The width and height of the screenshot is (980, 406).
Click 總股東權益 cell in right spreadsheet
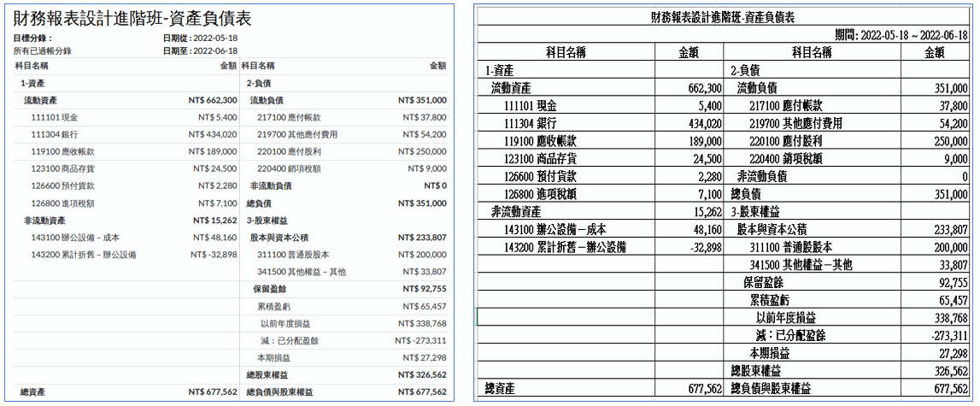[x=812, y=371]
